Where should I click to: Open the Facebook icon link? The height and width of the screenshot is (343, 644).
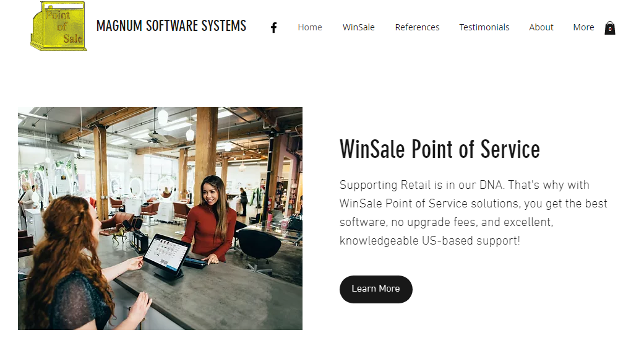pos(273,28)
